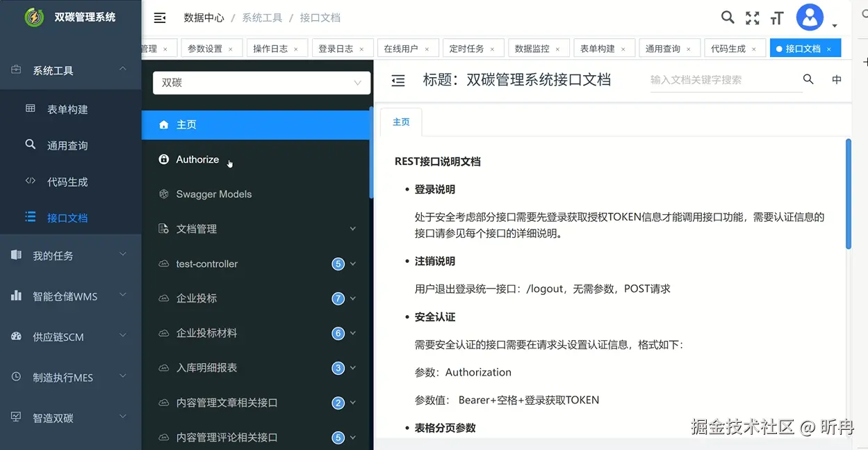
Task: Click the document search magnifier icon
Action: [808, 79]
